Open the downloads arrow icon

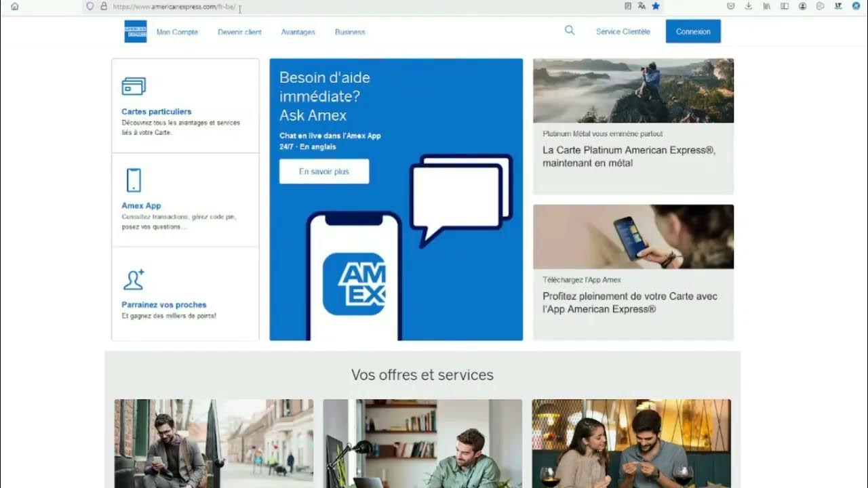749,6
